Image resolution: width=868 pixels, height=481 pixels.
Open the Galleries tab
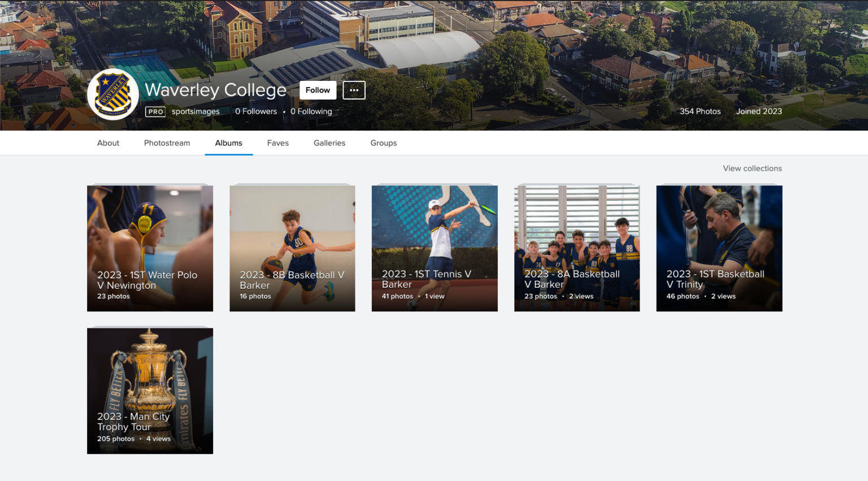tap(329, 142)
